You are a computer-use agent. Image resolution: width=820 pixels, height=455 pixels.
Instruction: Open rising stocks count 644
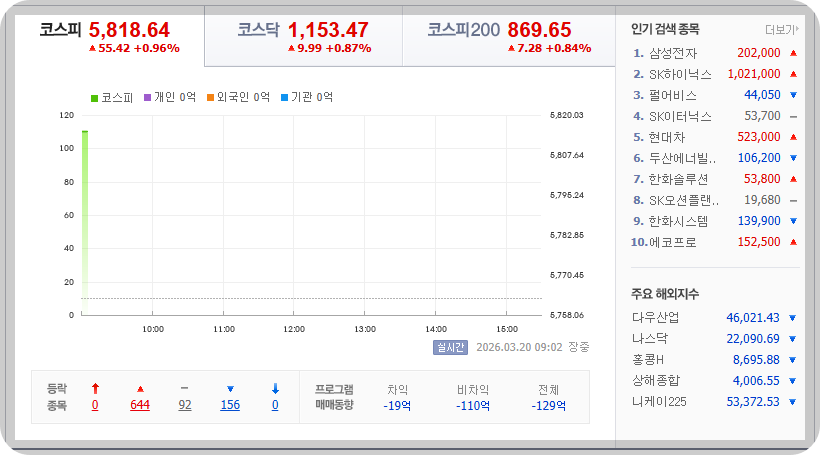click(x=140, y=405)
